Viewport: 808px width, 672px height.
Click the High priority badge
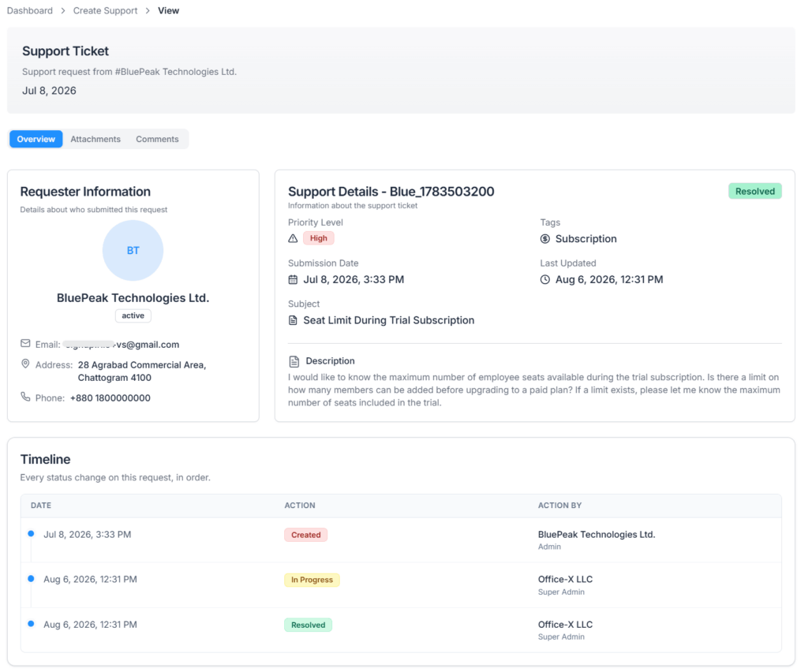pos(319,238)
